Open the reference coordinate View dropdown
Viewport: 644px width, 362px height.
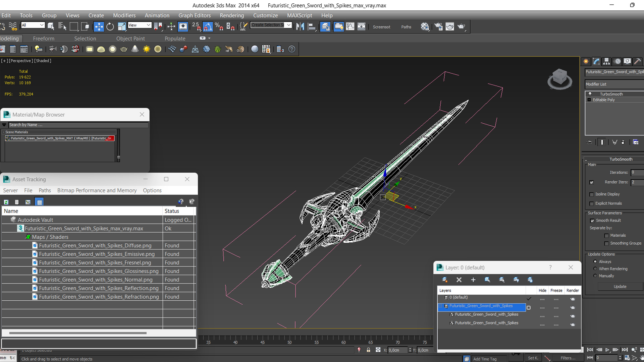(140, 25)
